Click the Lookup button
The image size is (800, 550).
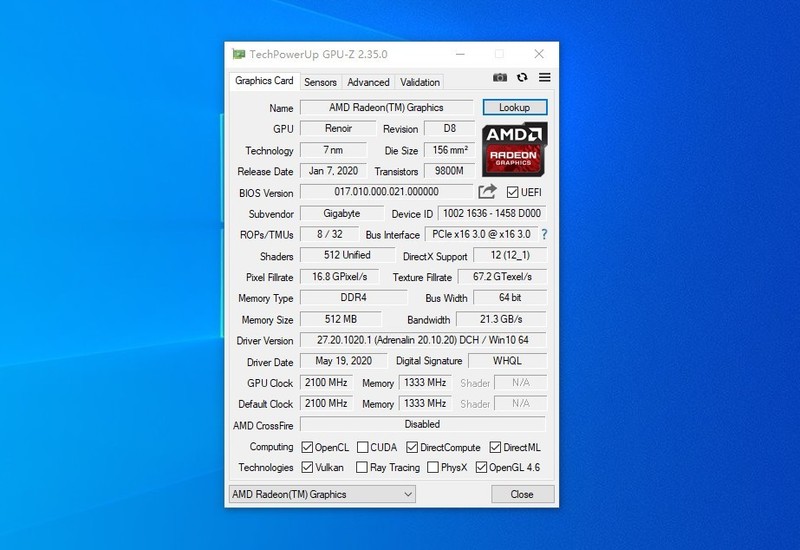point(515,107)
